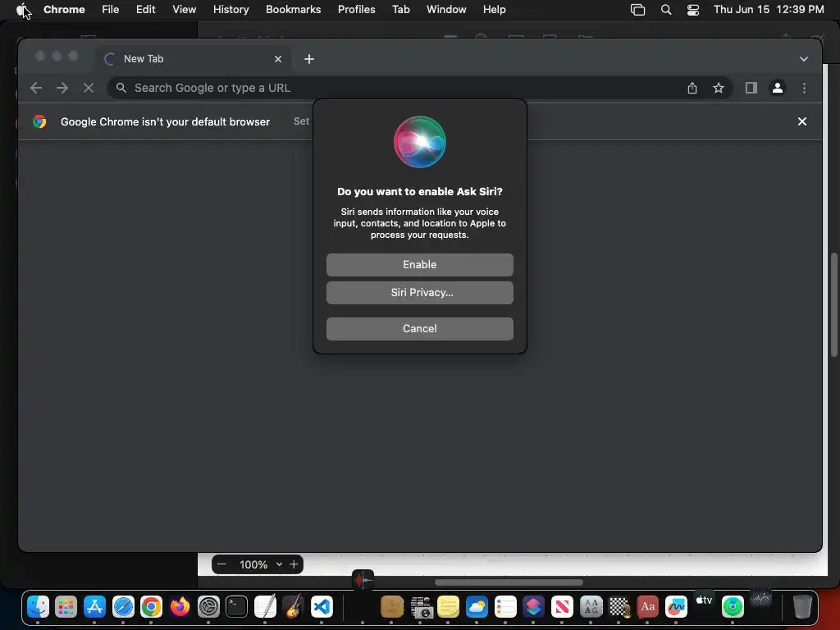Open App Store from the Dock
The width and height of the screenshot is (840, 630).
94,607
